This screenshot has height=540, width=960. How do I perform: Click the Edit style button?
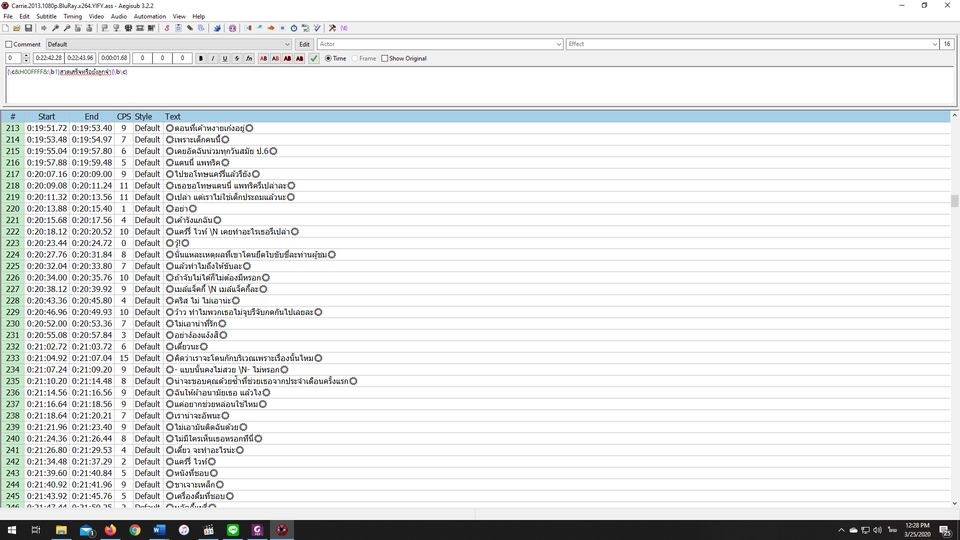click(304, 44)
